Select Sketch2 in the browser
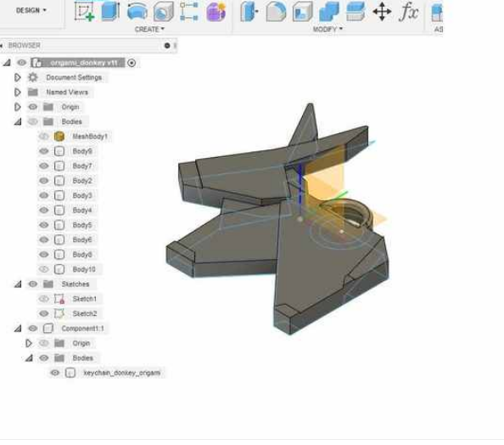 (85, 313)
